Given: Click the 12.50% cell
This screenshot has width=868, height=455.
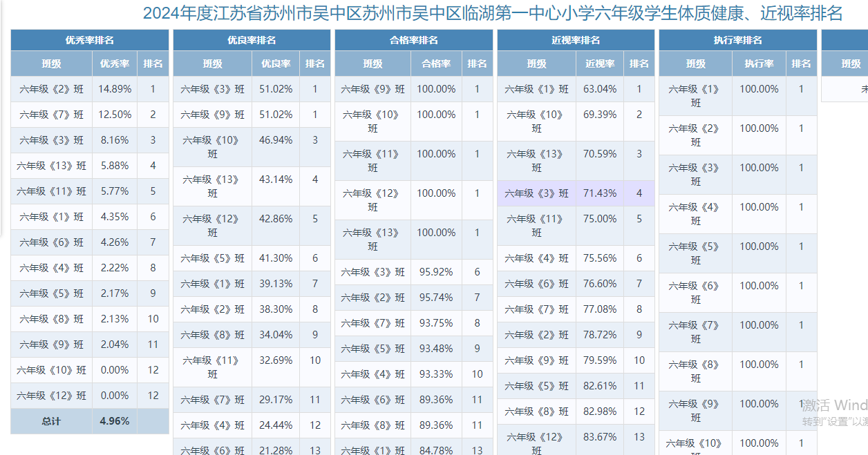Looking at the screenshot, I should (115, 115).
